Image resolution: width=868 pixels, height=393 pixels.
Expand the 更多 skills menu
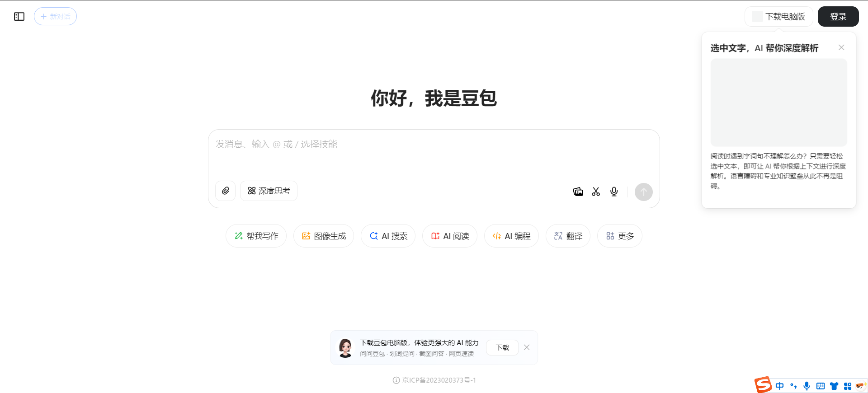(620, 236)
